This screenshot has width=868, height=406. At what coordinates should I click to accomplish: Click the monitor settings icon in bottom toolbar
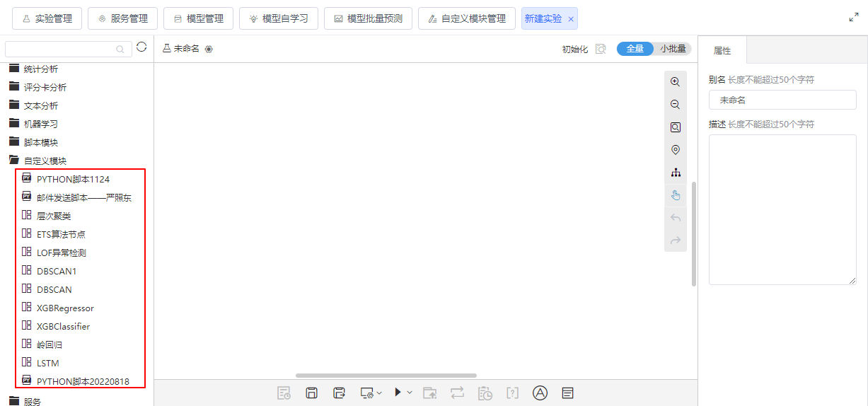pos(366,393)
